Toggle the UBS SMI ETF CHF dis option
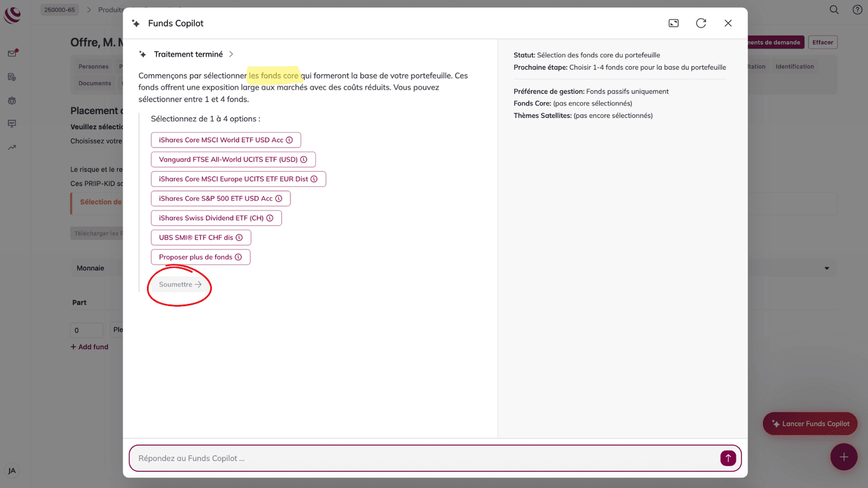 (196, 238)
